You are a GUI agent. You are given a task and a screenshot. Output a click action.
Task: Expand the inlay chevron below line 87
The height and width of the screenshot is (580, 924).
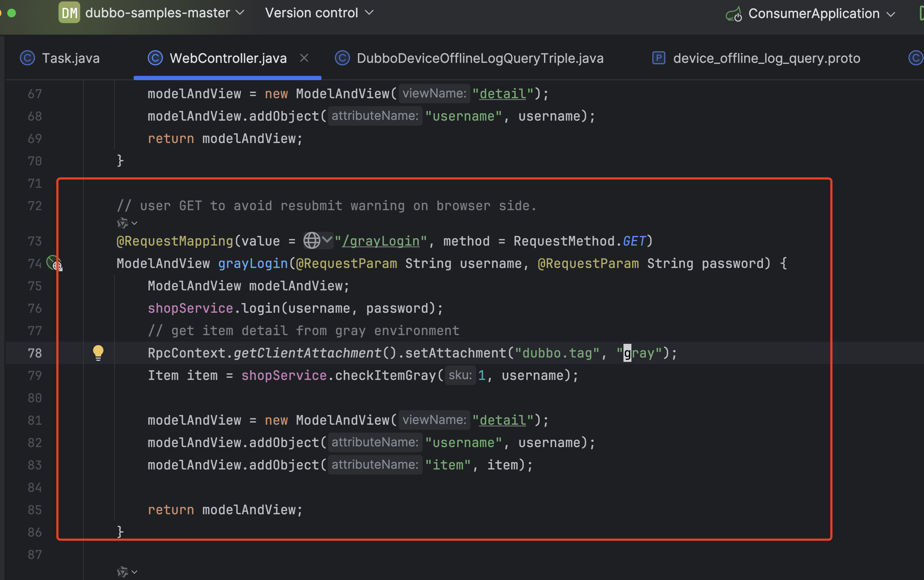point(134,572)
